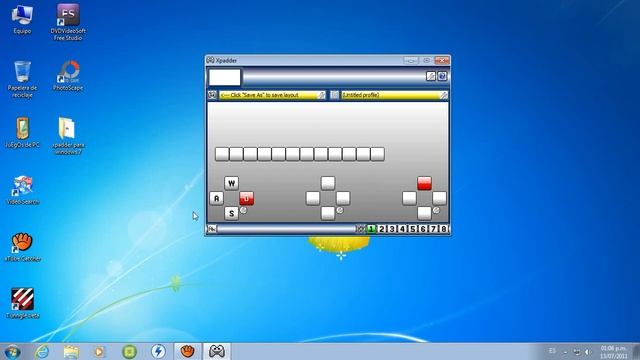Switch to set 2
640x360 pixels.
382,229
